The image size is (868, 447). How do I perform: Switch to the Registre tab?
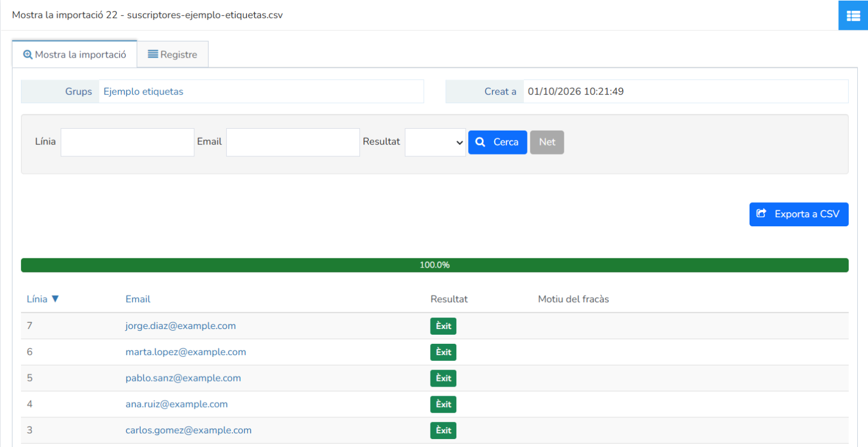coord(173,55)
